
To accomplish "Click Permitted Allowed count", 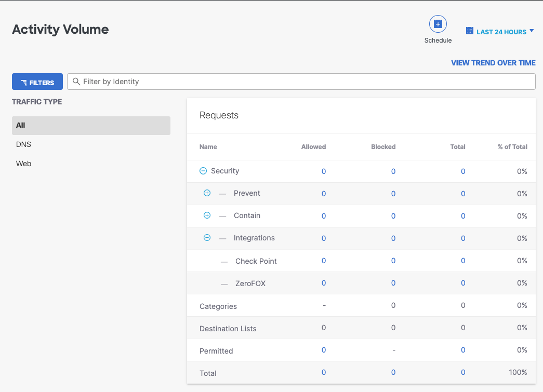I will 323,350.
